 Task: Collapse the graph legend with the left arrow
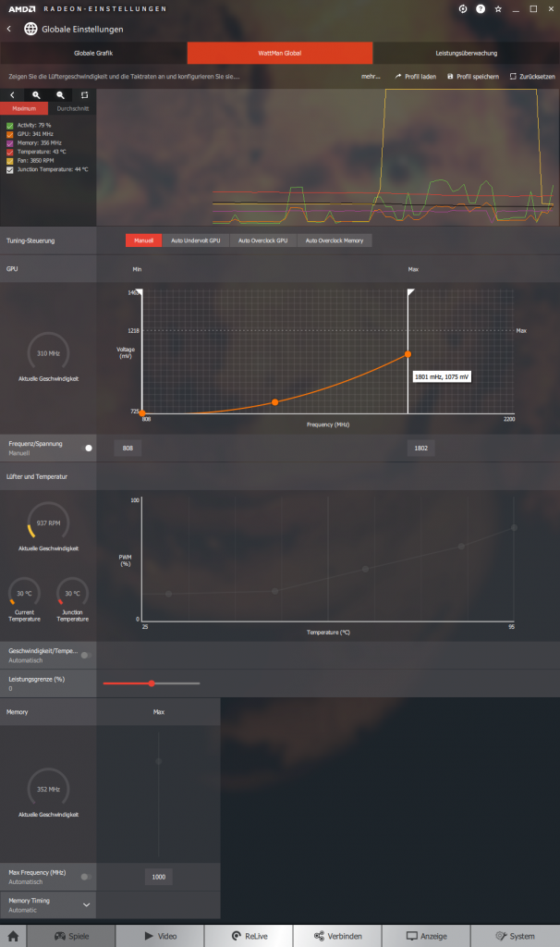(x=12, y=95)
